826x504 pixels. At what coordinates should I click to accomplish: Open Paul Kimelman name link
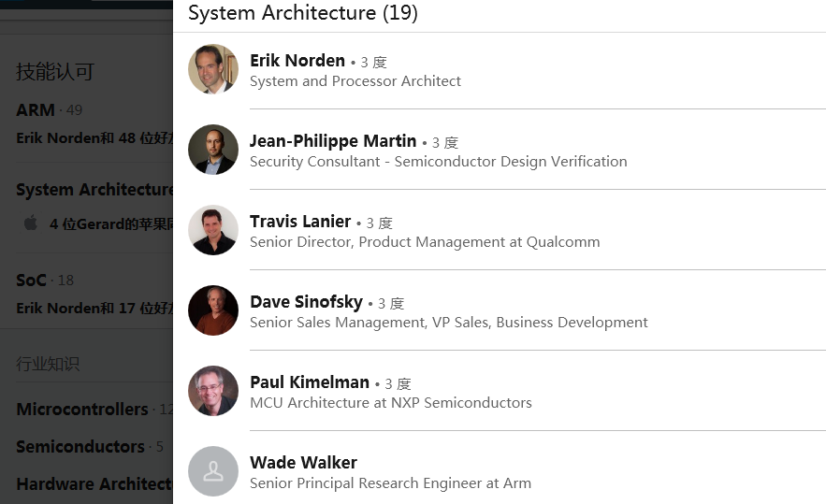[310, 382]
